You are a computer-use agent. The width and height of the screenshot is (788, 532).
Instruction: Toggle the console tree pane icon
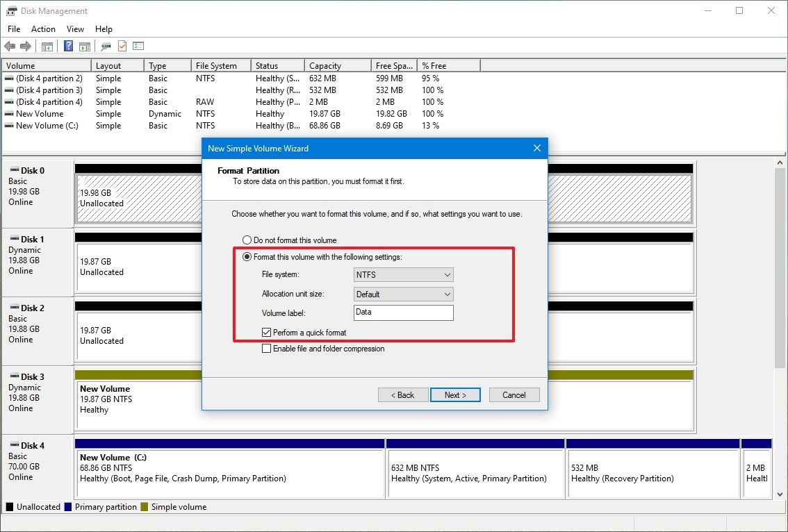[x=47, y=46]
